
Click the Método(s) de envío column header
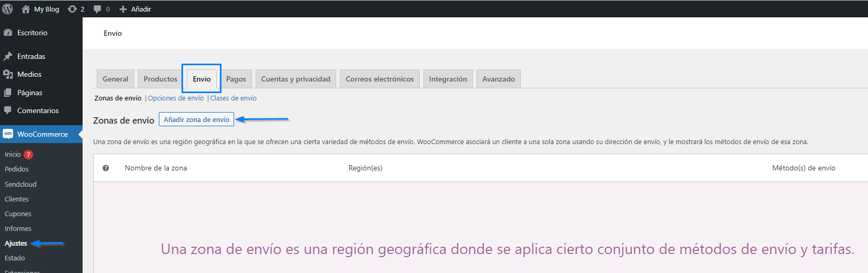pyautogui.click(x=804, y=168)
